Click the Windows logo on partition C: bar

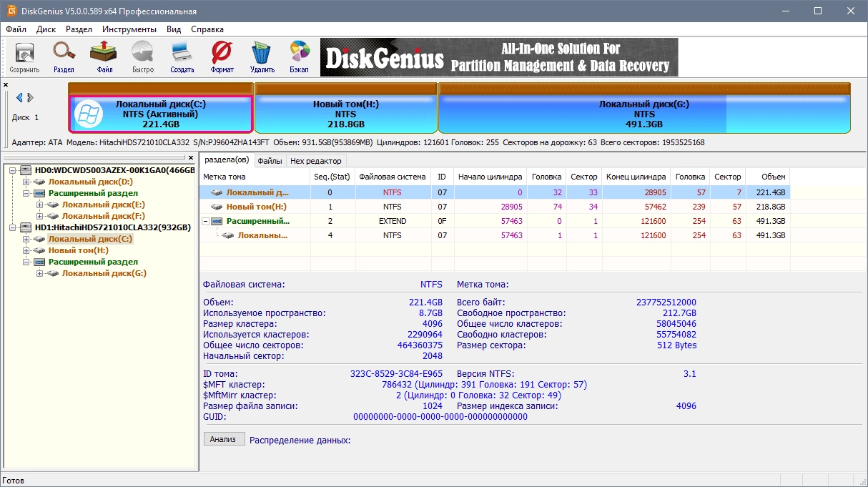point(89,114)
